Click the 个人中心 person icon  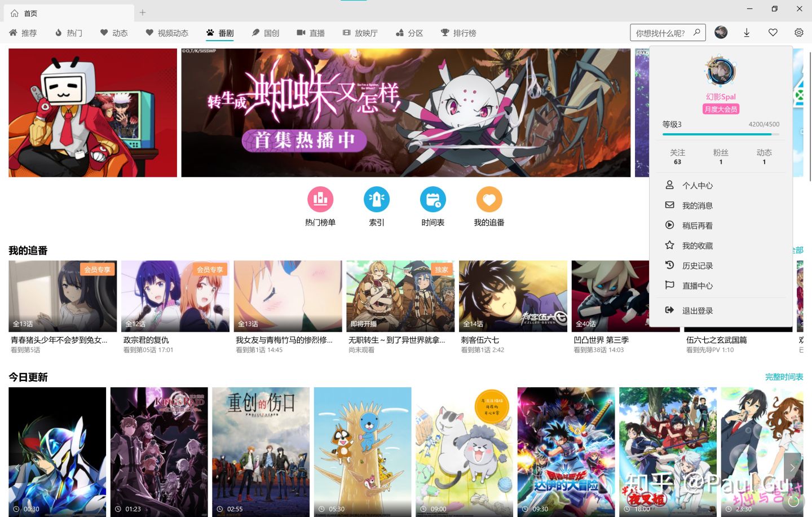pos(670,185)
